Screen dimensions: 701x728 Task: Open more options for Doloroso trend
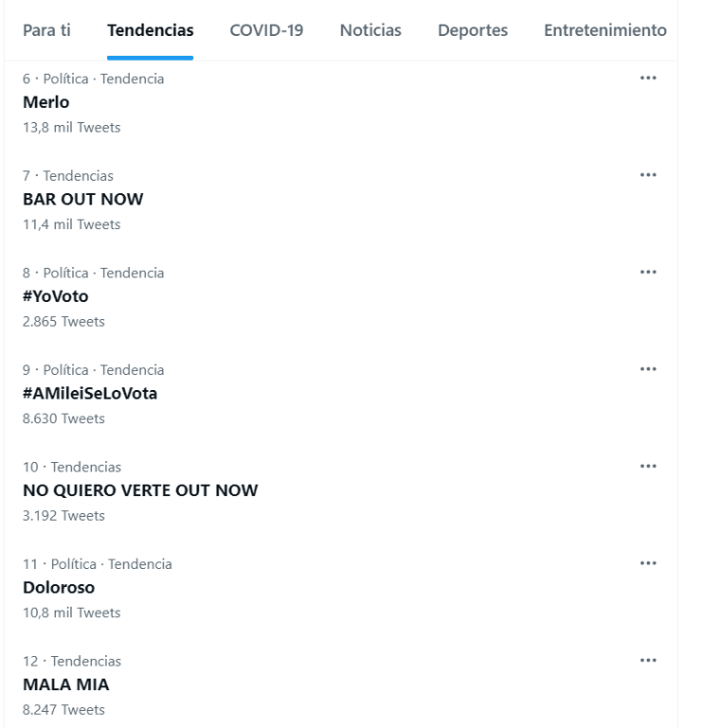click(648, 563)
